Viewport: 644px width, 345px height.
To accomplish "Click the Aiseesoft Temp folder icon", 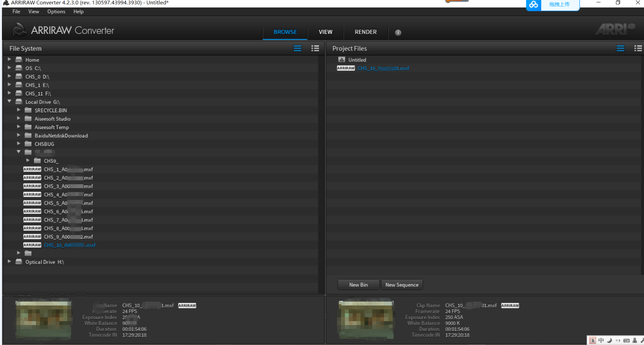I will 28,127.
